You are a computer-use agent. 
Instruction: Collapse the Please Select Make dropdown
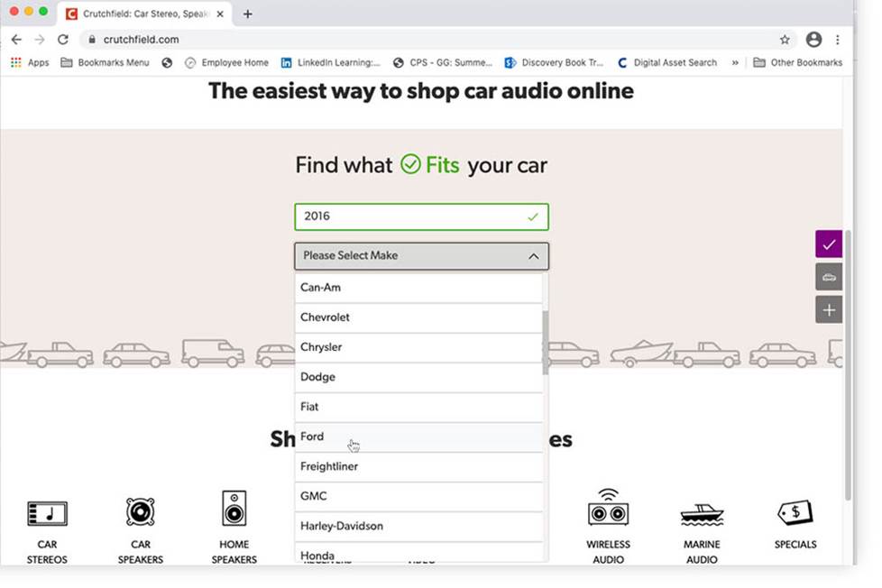click(x=421, y=256)
